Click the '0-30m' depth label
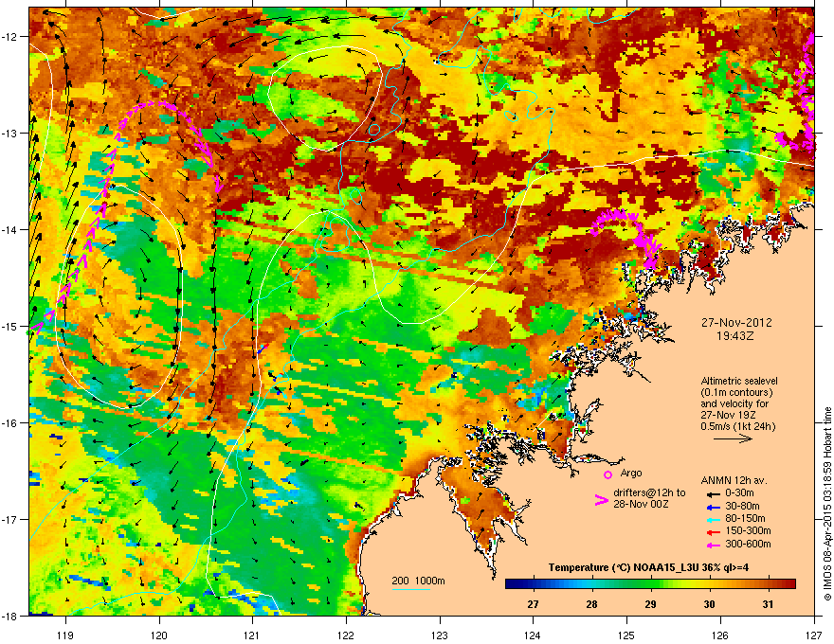The image size is (834, 644). [x=739, y=493]
